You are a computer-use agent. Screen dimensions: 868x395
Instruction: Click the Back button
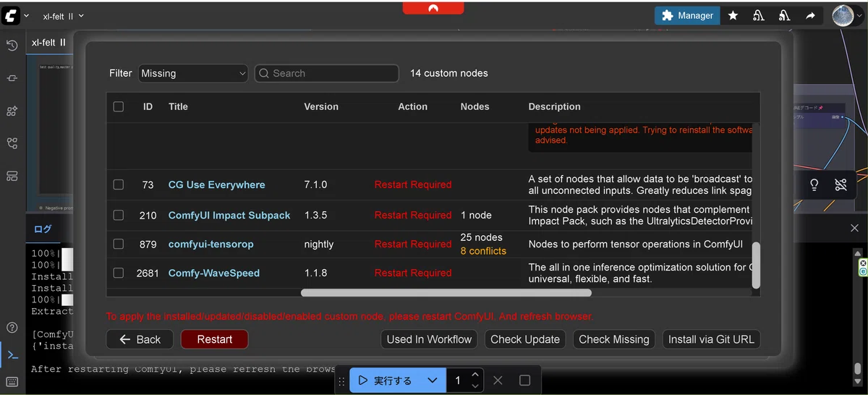140,339
